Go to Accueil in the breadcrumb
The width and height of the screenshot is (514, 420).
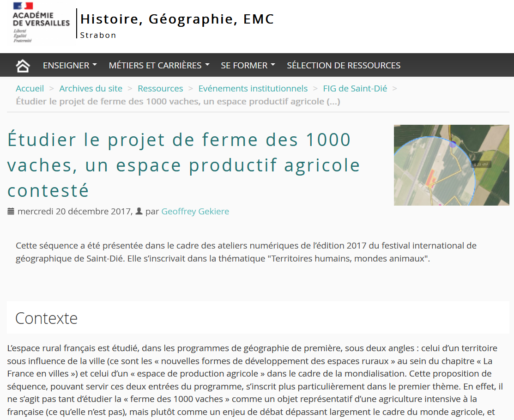(x=30, y=88)
